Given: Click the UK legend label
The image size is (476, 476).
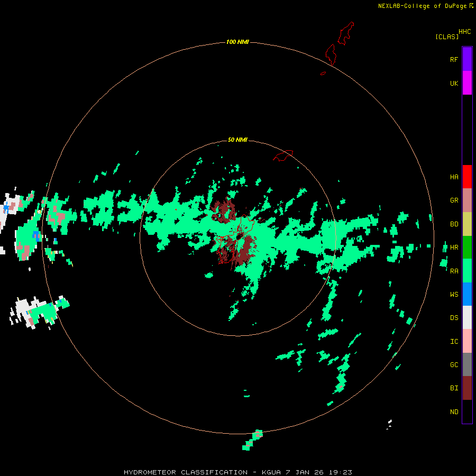Looking at the screenshot, I should [454, 83].
